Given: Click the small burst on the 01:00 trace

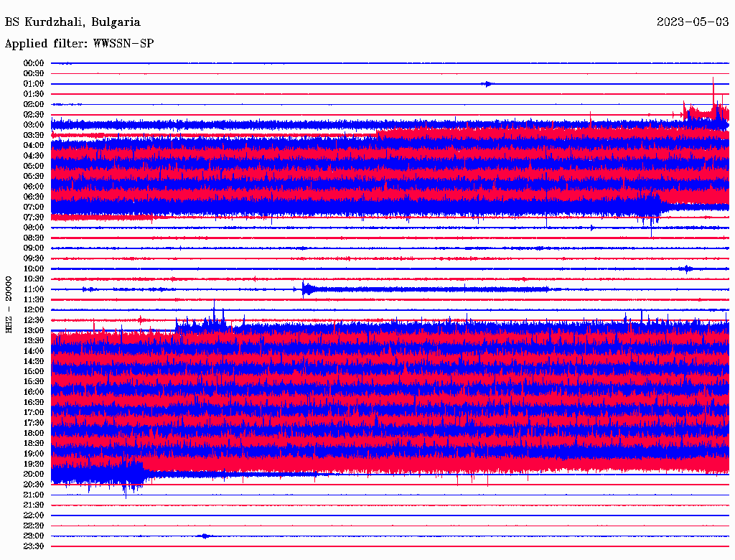Looking at the screenshot, I should coord(488,84).
